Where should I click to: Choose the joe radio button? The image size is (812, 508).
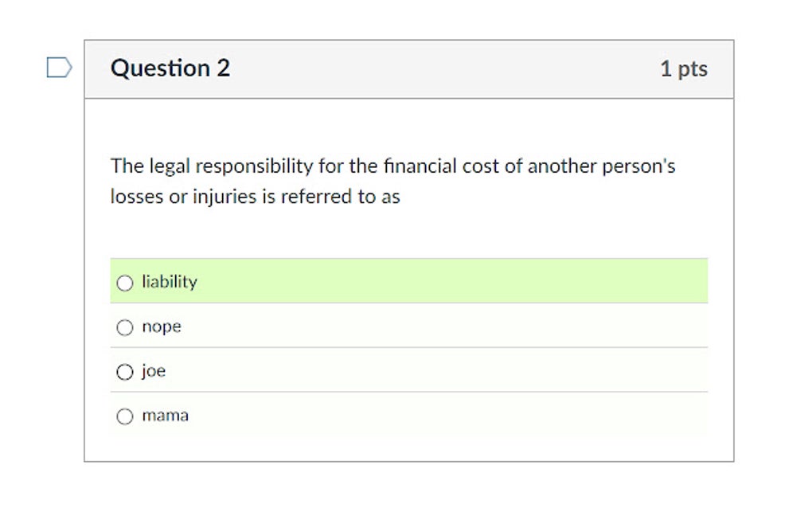tap(124, 372)
